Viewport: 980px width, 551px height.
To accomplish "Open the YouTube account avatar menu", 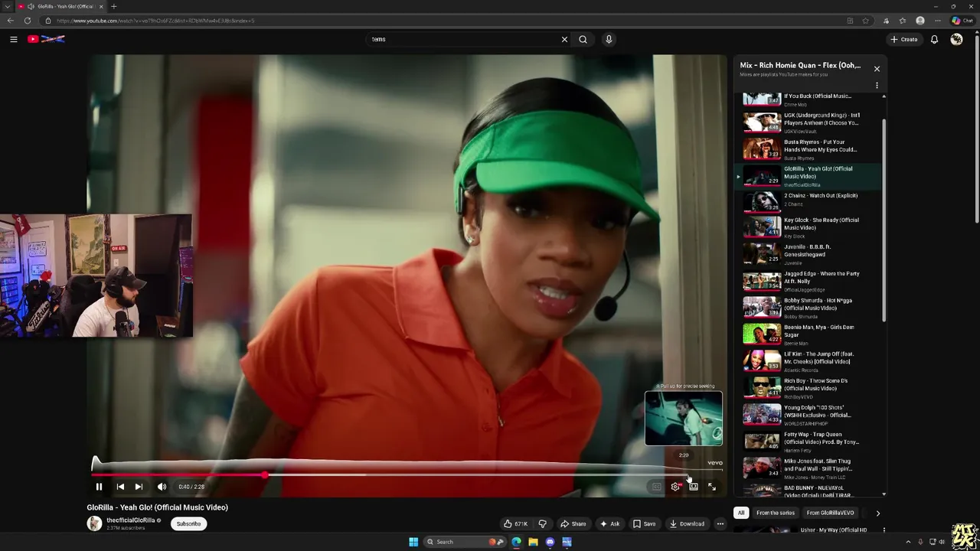I will tap(956, 39).
